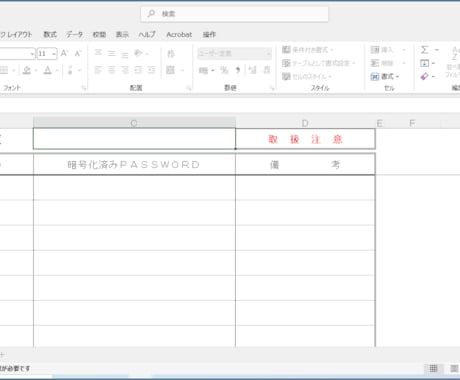Switch to Normal view in status bar
Image resolution: width=460 pixels, height=380 pixels.
pos(433,368)
